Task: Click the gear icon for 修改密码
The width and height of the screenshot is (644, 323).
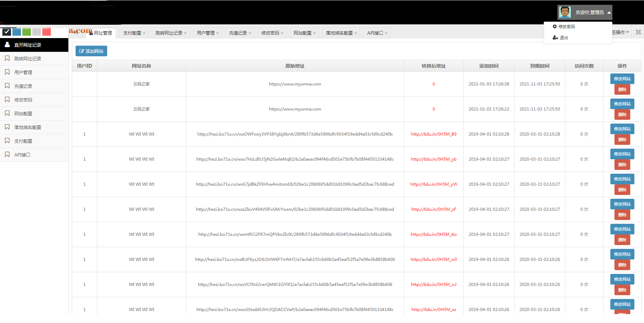Action: tap(554, 26)
